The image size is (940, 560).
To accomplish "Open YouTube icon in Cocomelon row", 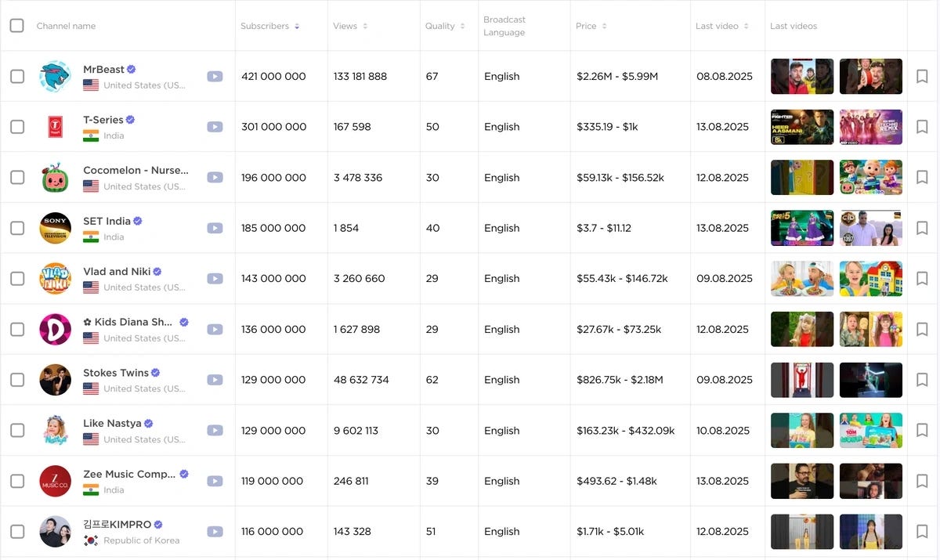I will pyautogui.click(x=215, y=178).
